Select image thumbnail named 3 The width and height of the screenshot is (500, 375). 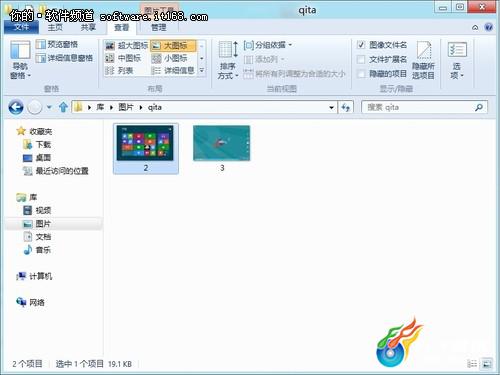point(222,148)
